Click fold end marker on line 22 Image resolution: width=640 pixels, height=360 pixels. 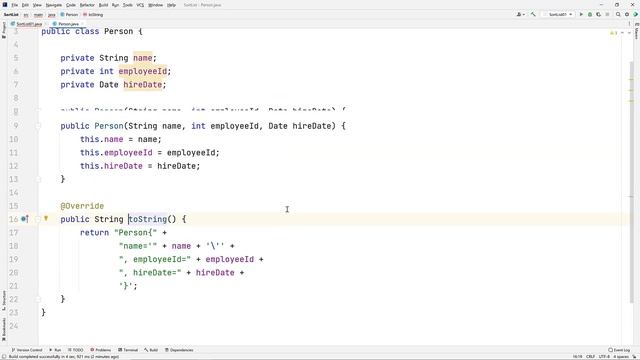point(38,299)
